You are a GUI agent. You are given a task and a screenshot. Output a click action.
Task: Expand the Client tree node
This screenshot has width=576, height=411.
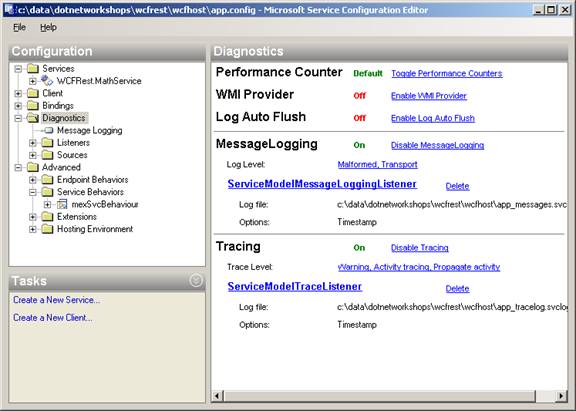pyautogui.click(x=18, y=93)
